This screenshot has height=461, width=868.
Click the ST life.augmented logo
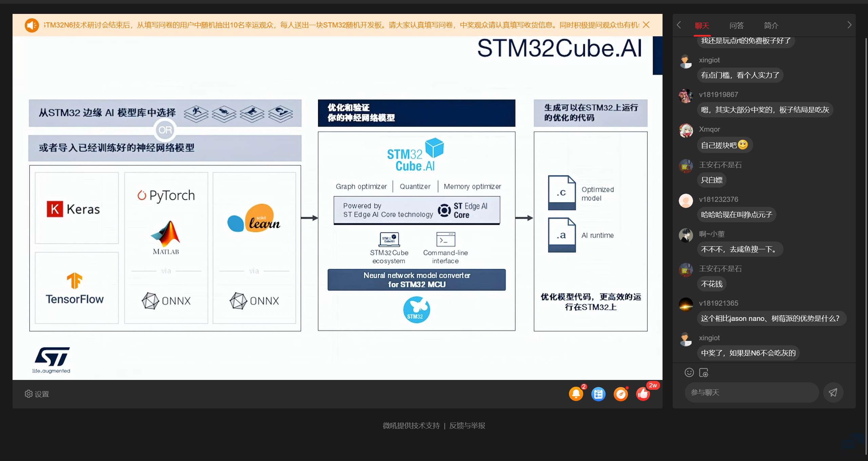52,360
